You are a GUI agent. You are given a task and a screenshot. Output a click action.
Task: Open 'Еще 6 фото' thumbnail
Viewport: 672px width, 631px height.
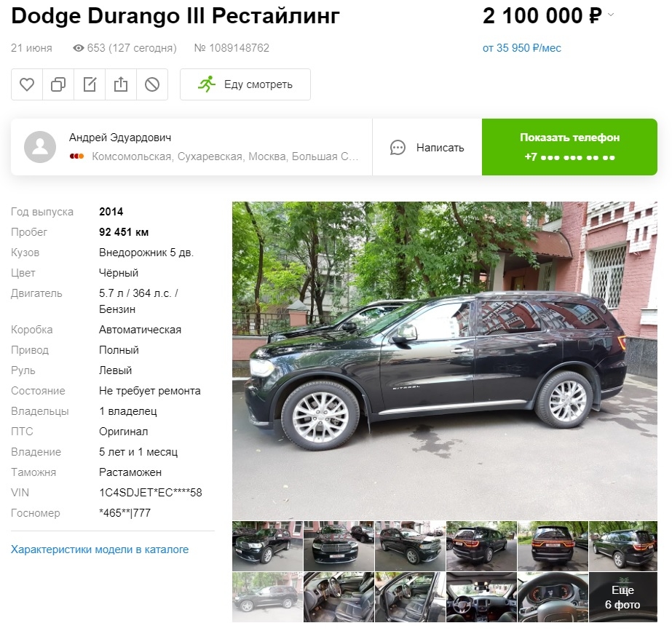622,598
